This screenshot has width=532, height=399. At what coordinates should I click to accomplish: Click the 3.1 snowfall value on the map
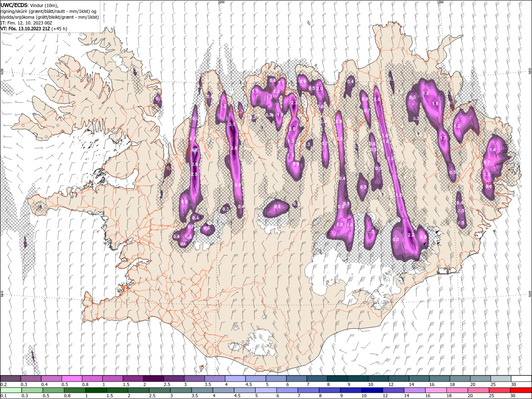[232, 124]
